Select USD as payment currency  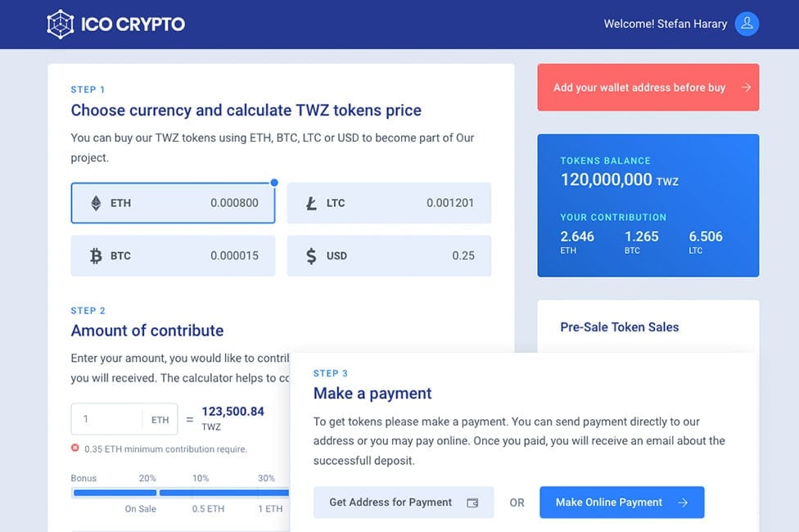(389, 256)
